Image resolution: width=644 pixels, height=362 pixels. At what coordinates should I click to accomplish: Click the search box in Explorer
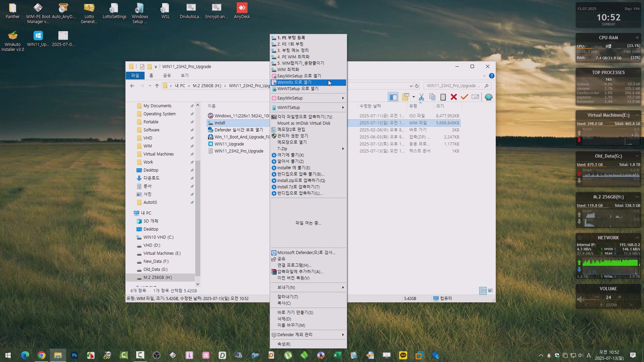pyautogui.click(x=453, y=86)
